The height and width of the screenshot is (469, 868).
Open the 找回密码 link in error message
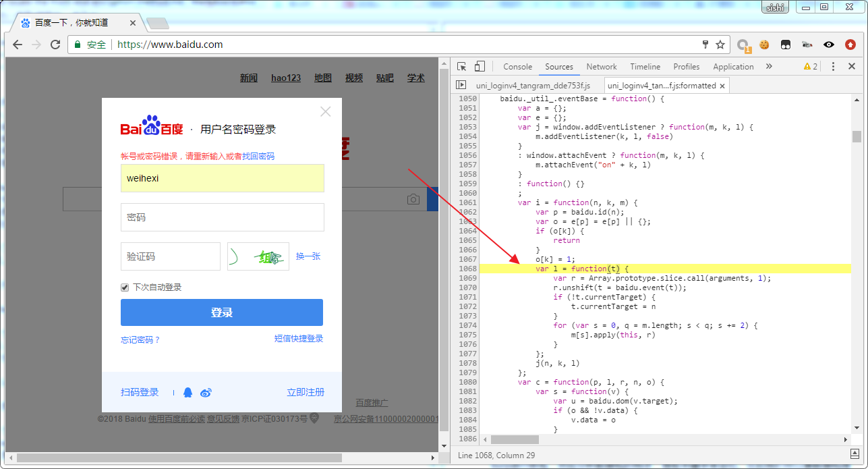tap(258, 156)
